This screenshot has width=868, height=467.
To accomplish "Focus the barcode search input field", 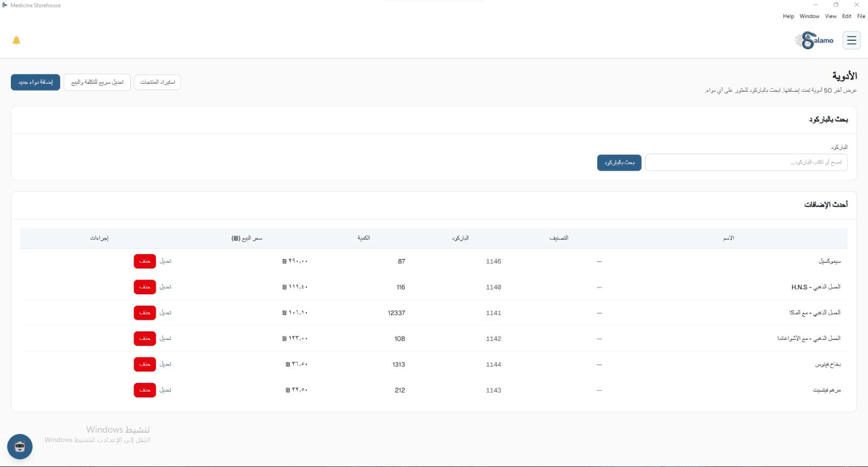I will [746, 162].
